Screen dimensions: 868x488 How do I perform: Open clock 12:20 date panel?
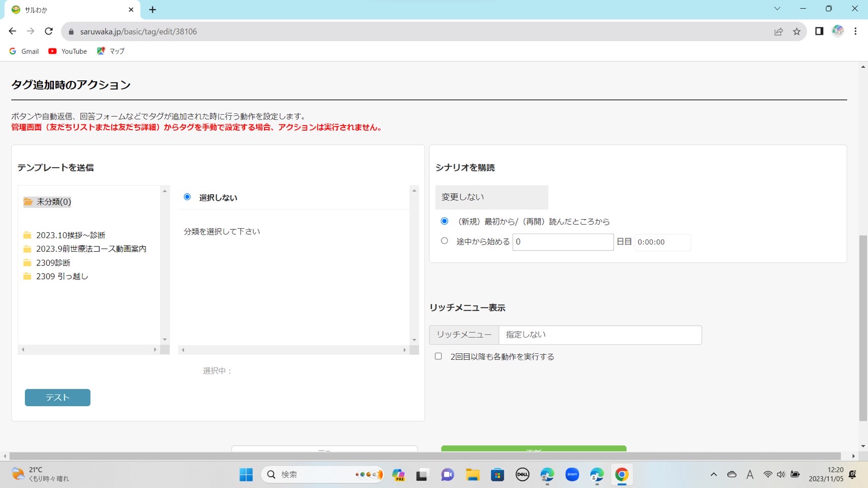[x=826, y=474]
